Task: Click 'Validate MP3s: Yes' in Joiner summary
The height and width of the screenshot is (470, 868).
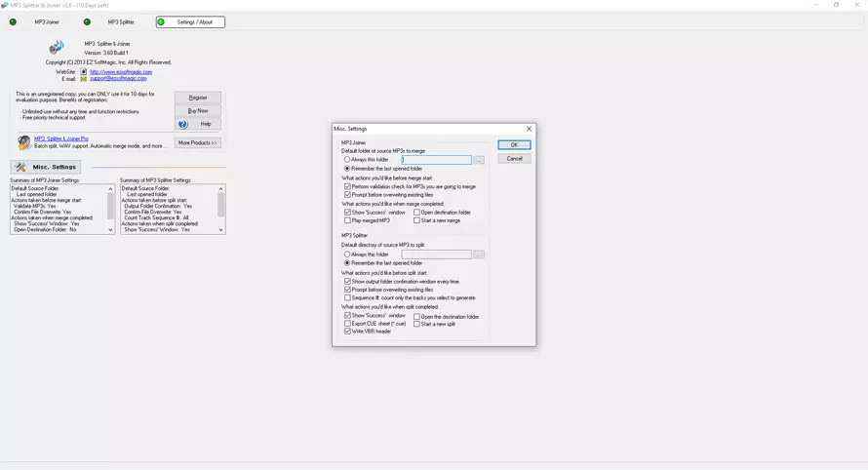Action: (x=35, y=206)
